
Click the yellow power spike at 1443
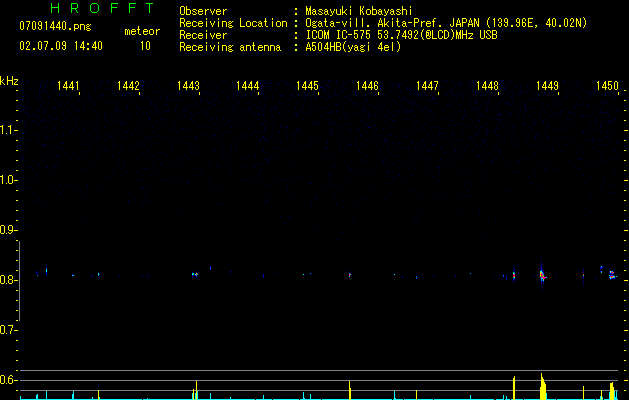click(x=196, y=390)
